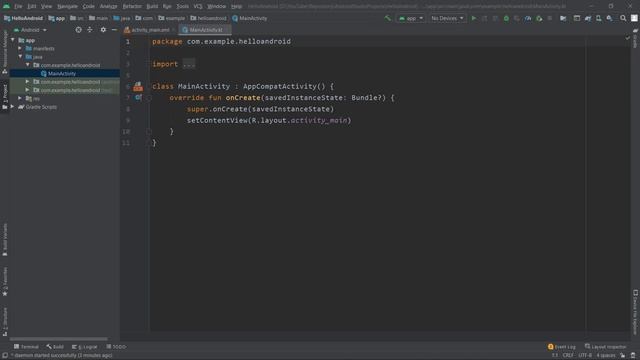Click the UTF-8 encoding in status bar

point(585,356)
